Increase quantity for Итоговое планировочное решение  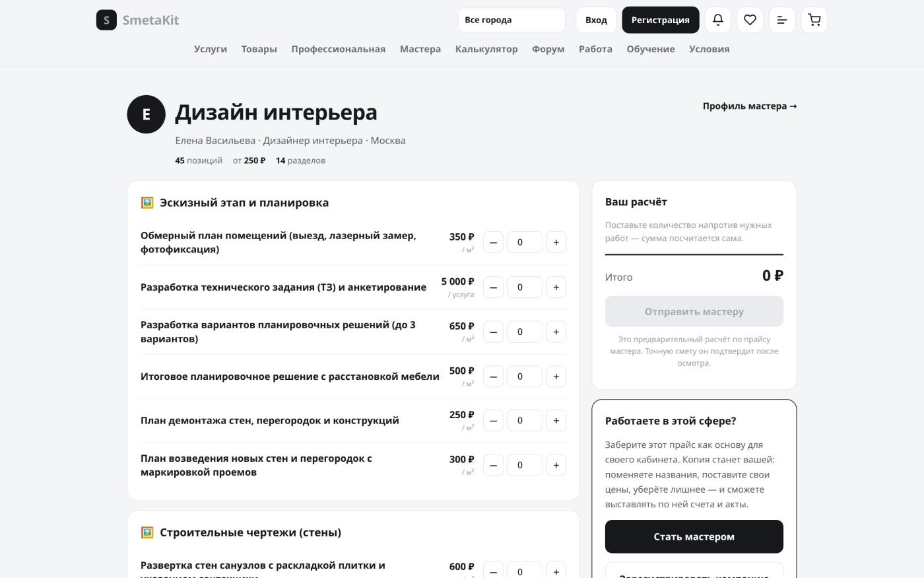point(556,377)
